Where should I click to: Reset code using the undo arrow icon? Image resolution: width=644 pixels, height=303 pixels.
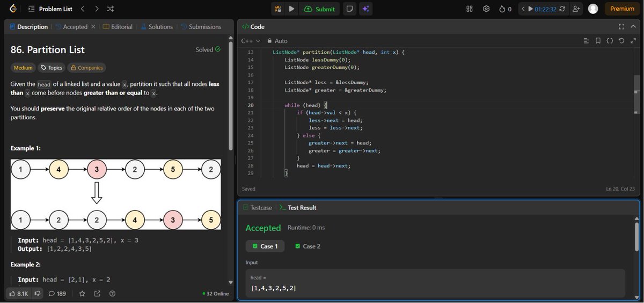621,41
